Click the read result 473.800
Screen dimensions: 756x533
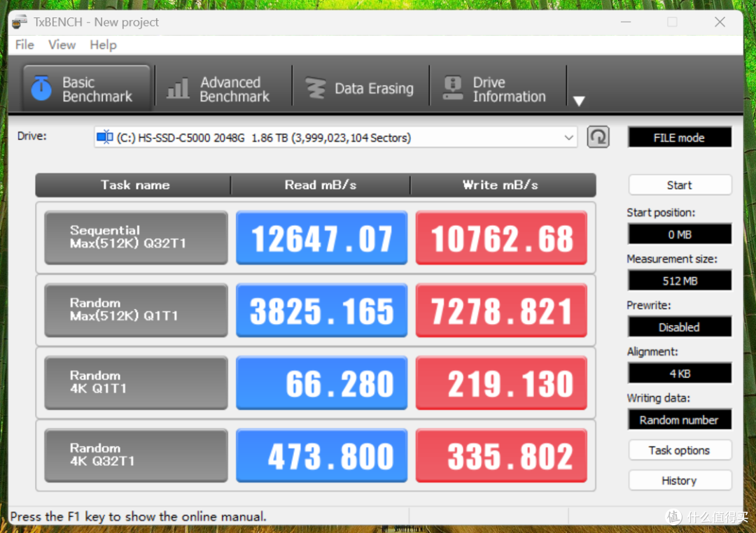coord(321,455)
